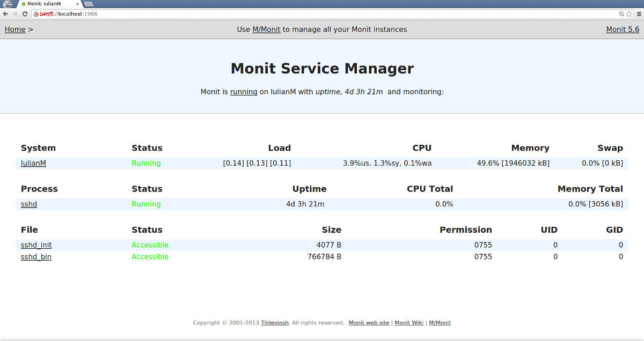The width and height of the screenshot is (644, 341).
Task: Go to the Home link
Action: tap(15, 29)
